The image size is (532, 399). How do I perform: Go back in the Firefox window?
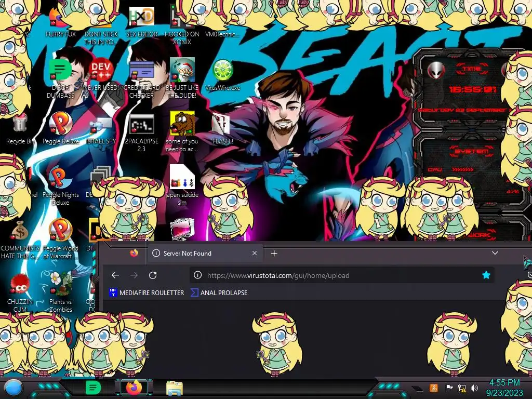coord(115,275)
